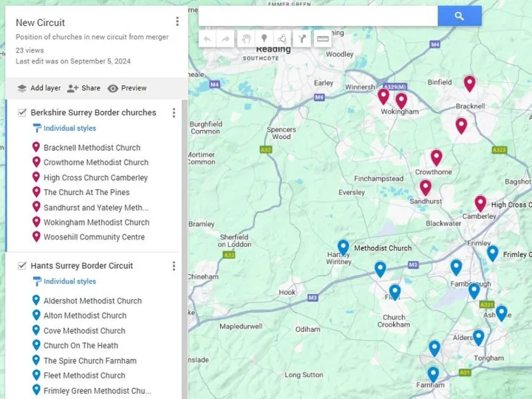532x399 pixels.
Task: Uncheck the Berkshire Surrey Border churches layer
Action: 22,113
